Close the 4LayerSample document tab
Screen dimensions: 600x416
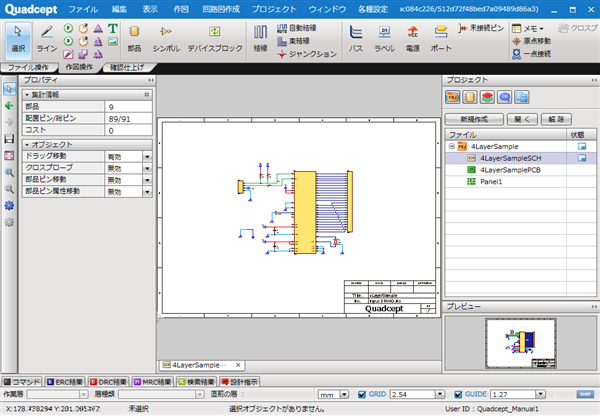pos(238,365)
